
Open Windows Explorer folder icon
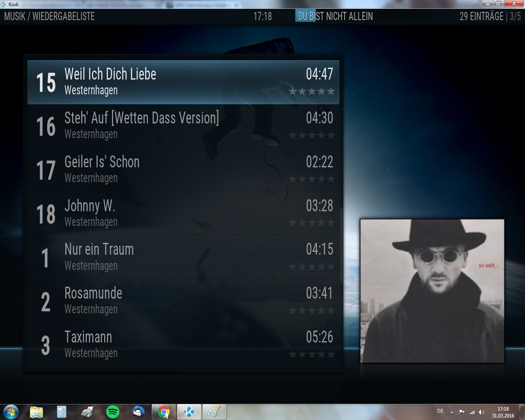[37, 411]
